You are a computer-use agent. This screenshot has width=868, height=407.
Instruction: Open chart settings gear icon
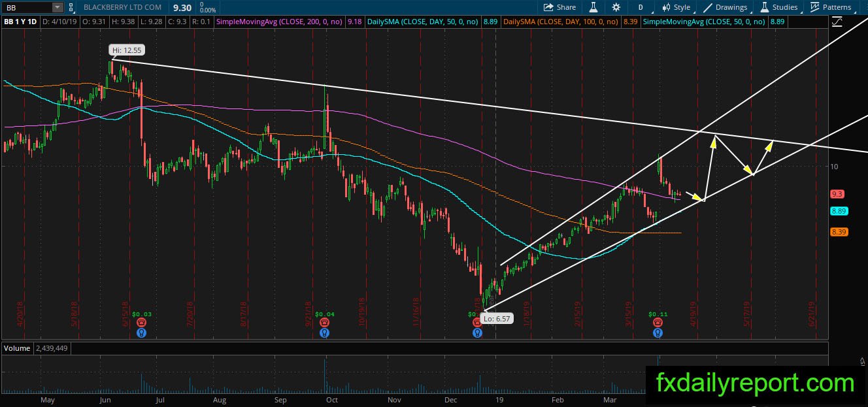(616, 7)
